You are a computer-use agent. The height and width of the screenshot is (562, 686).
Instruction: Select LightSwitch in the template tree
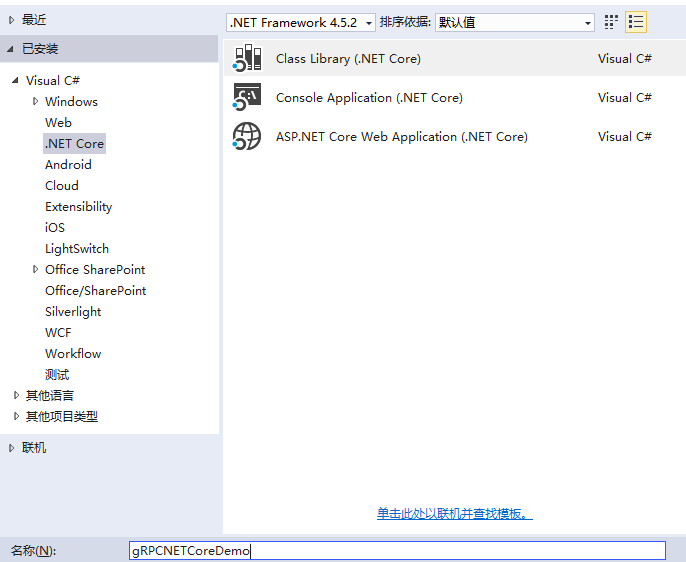(77, 248)
